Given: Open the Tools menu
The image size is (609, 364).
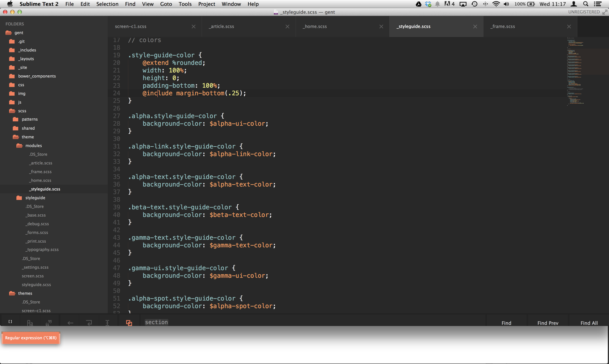Looking at the screenshot, I should point(185,4).
